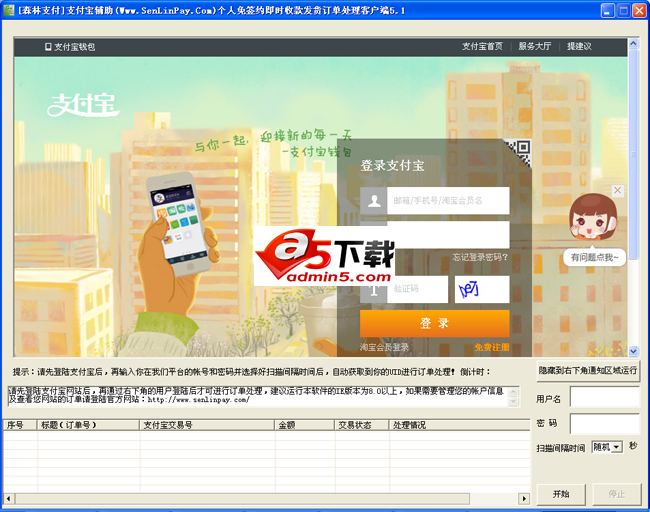Screen dimensions: 650x512
Task: Click the 交易状态 column header
Action: (x=362, y=425)
